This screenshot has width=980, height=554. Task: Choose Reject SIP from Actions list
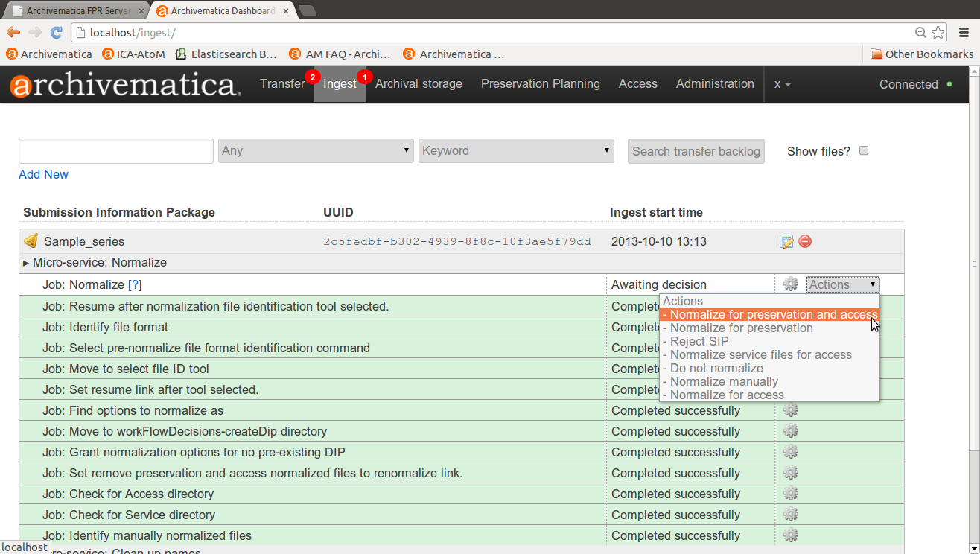tap(699, 342)
